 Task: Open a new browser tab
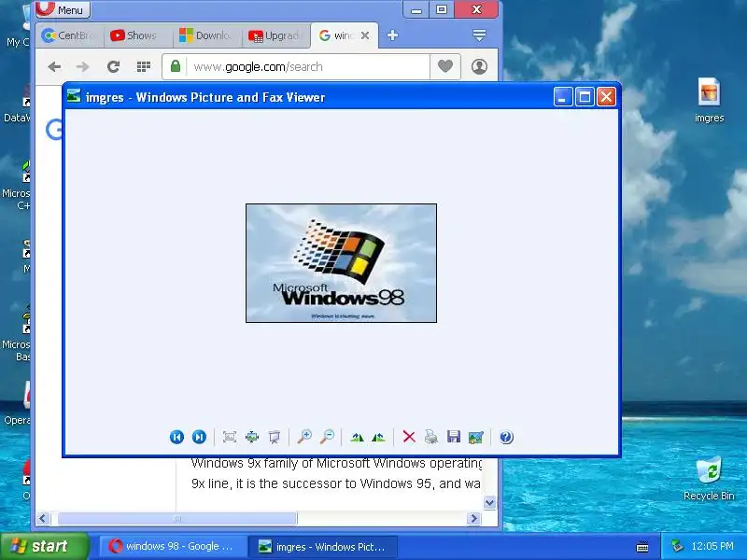point(392,35)
